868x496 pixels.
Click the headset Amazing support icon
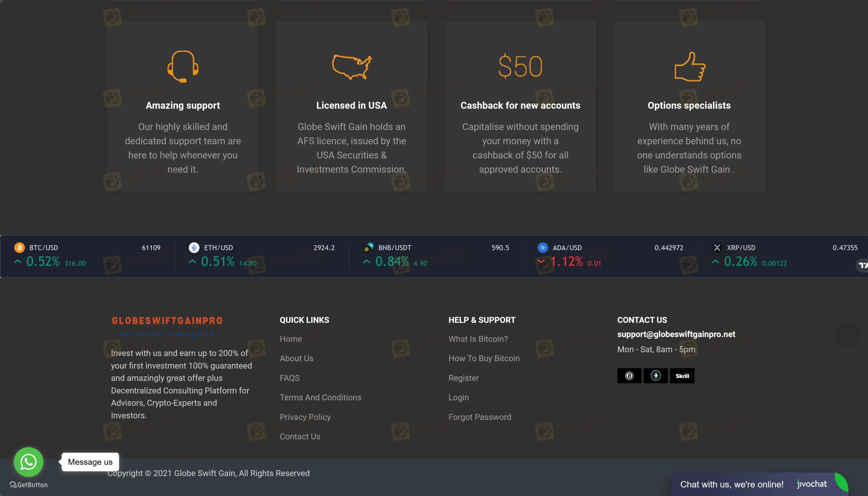[183, 66]
